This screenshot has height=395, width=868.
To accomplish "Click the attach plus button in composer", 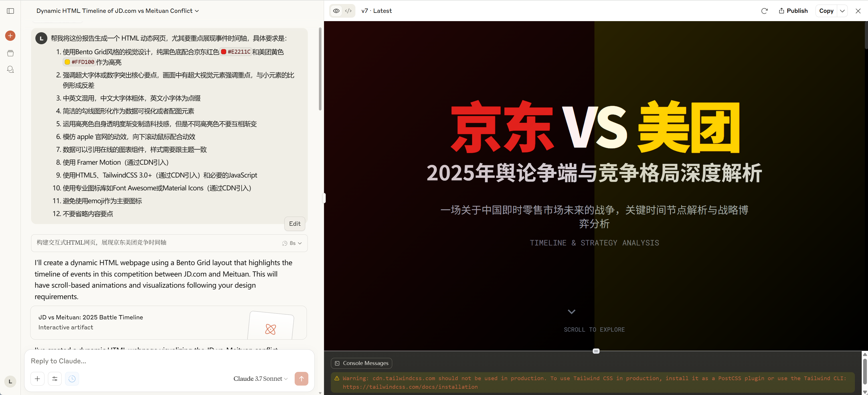I will pyautogui.click(x=37, y=379).
